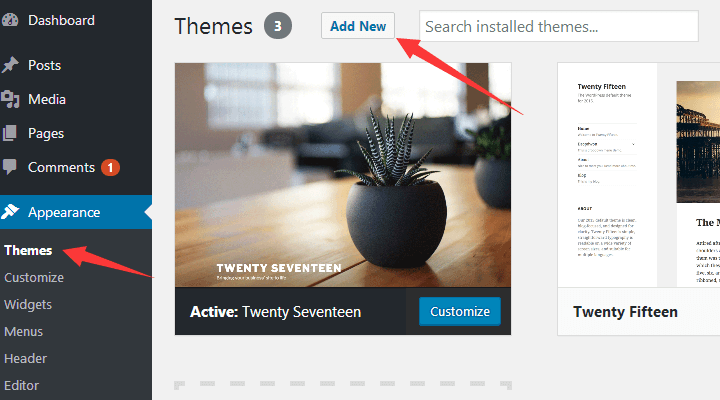Click the pending comments count badge
This screenshot has height=400, width=720.
point(110,167)
